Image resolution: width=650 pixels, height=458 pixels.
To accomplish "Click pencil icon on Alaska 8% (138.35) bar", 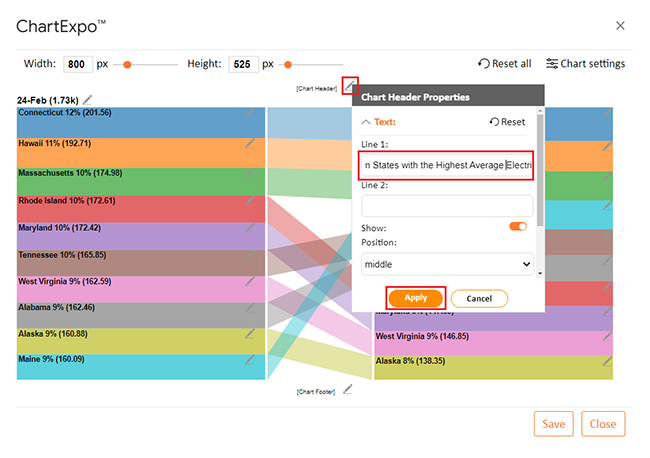I will click(x=607, y=361).
